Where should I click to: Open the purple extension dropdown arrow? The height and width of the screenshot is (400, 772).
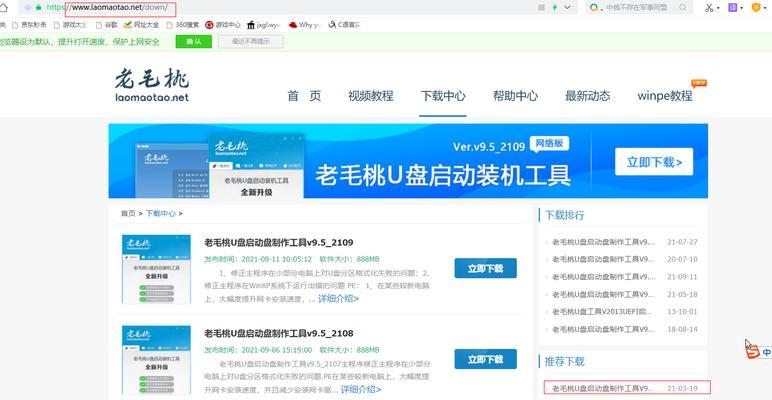(741, 8)
